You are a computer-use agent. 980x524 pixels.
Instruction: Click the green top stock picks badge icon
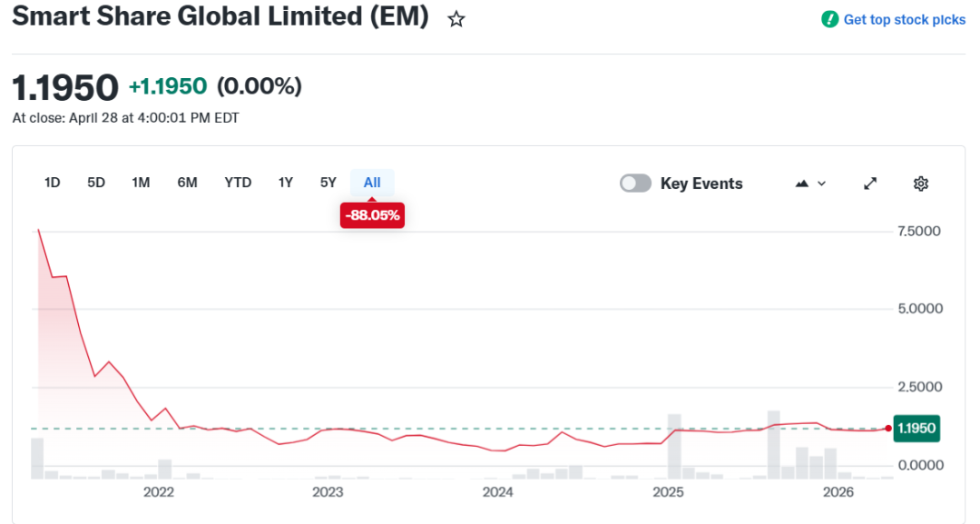[x=830, y=19]
